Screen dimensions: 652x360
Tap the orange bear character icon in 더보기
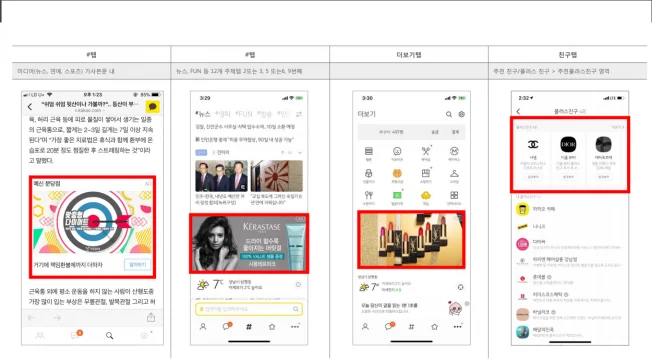click(x=397, y=173)
